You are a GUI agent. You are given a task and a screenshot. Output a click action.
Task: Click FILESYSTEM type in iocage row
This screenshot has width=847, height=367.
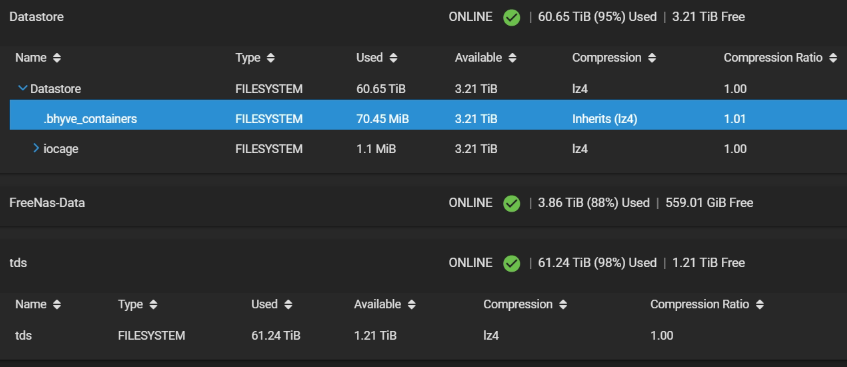click(269, 149)
